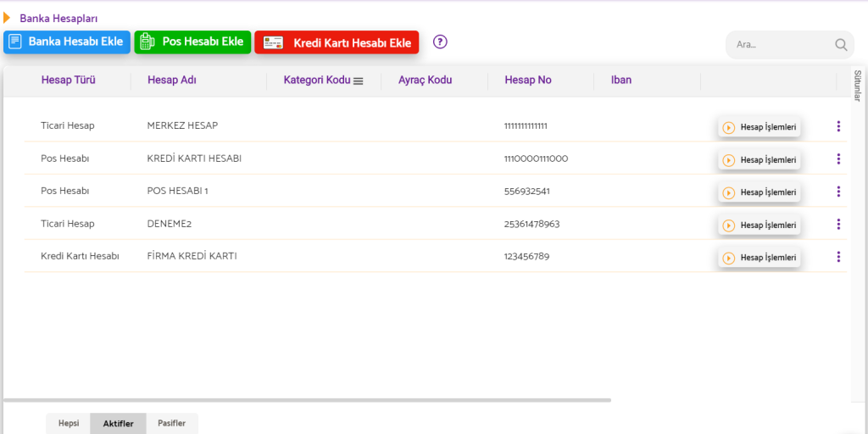Click the orange Banka Hesapları title arrow
This screenshot has height=434, width=868.
[7, 18]
